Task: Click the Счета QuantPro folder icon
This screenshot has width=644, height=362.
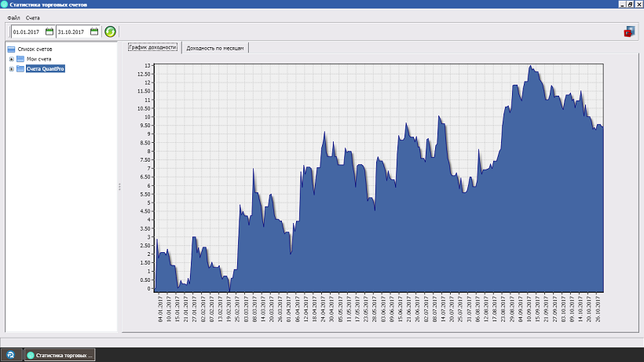Action: point(20,68)
